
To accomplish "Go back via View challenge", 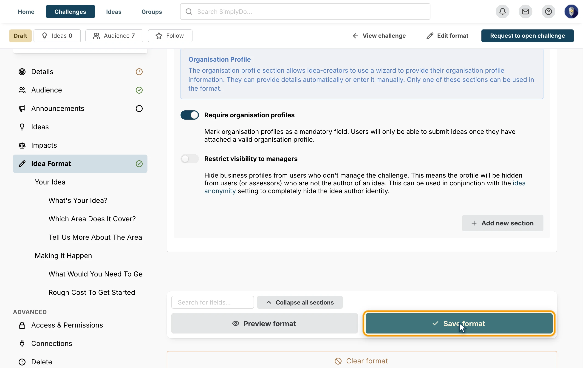I will pos(379,36).
